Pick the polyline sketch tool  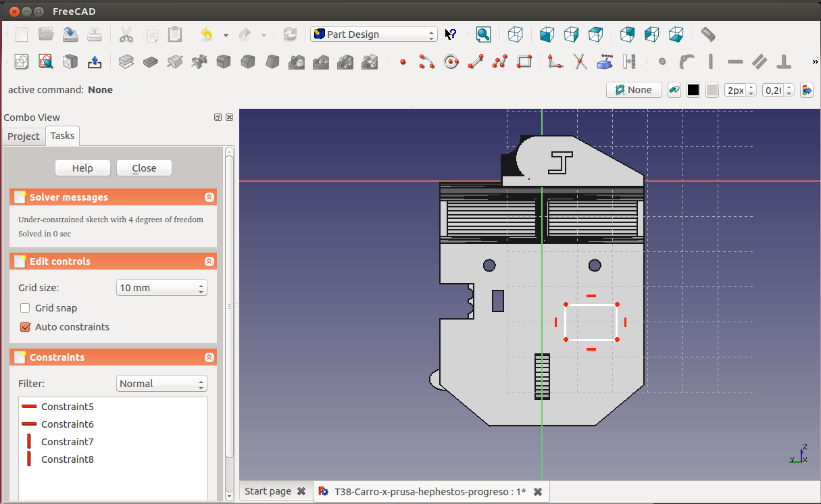(500, 62)
